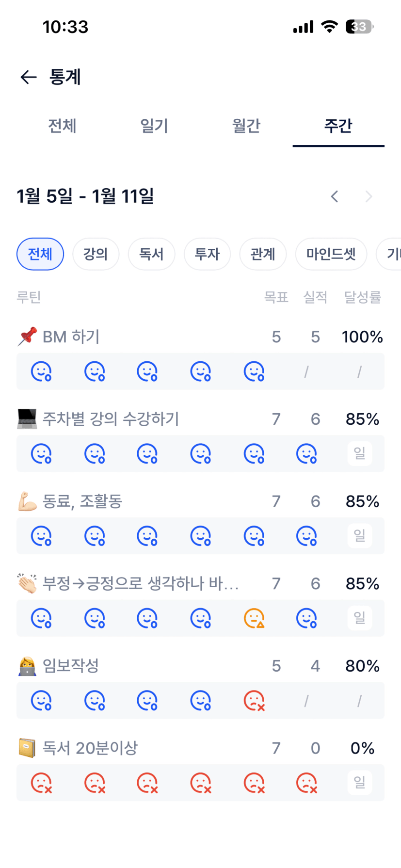
Task: Switch to the 월간 tab
Action: 246,126
